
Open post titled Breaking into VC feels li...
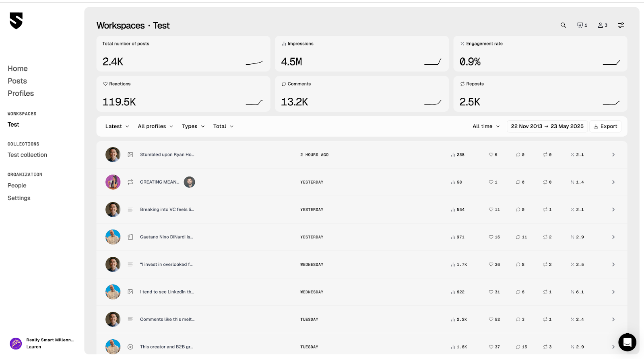click(x=167, y=209)
